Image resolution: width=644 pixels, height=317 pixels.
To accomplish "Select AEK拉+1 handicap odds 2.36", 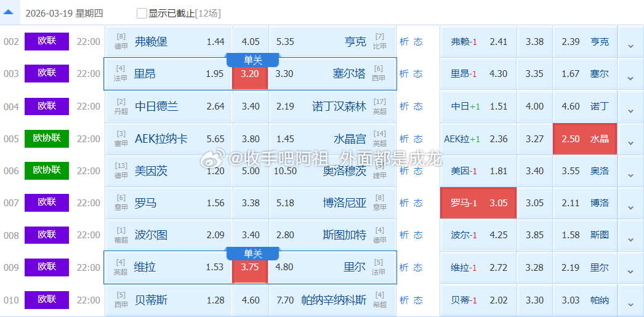I will click(x=478, y=138).
